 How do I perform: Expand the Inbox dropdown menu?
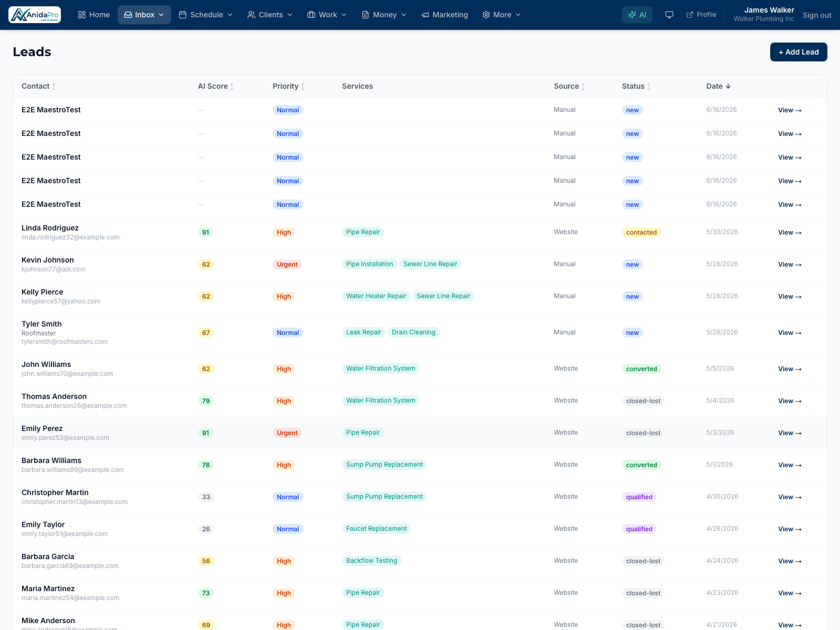144,15
